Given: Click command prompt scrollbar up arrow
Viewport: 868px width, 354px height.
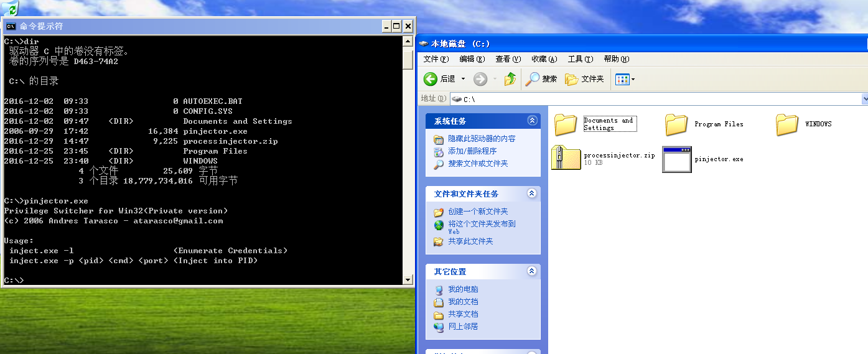Looking at the screenshot, I should [408, 42].
